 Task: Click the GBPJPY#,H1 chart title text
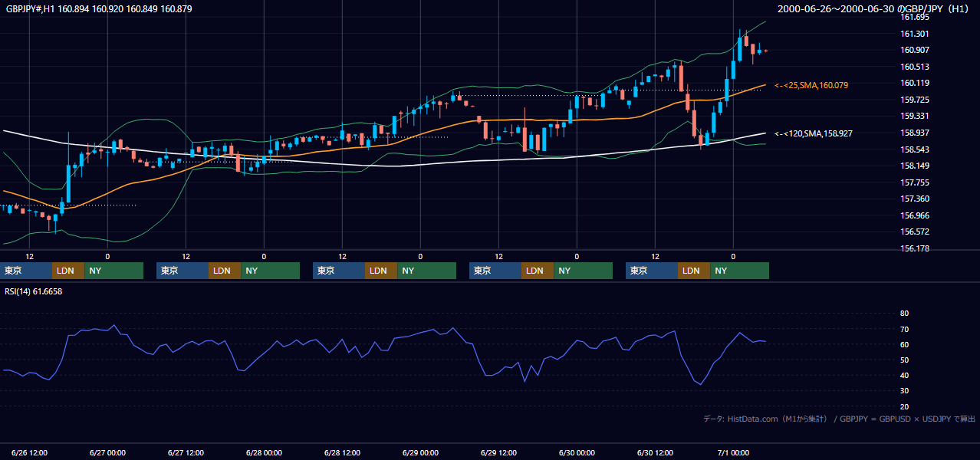click(x=100, y=9)
